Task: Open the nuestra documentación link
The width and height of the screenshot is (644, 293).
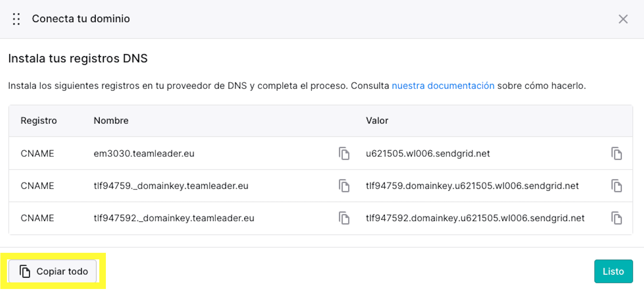Action: (443, 86)
